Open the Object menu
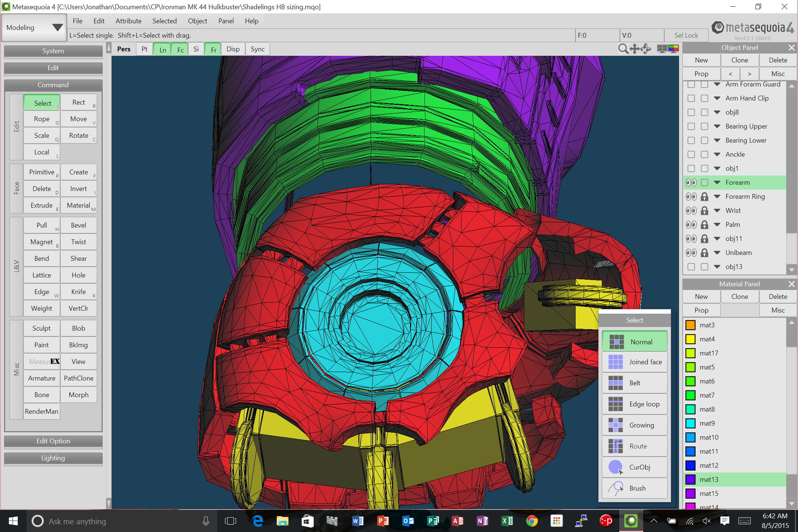The image size is (798, 532). tap(198, 21)
